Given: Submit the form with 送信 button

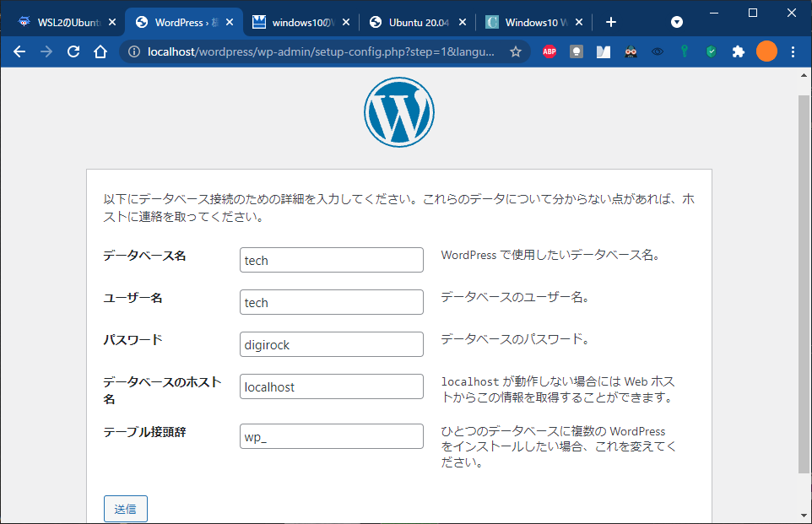Looking at the screenshot, I should tap(125, 509).
